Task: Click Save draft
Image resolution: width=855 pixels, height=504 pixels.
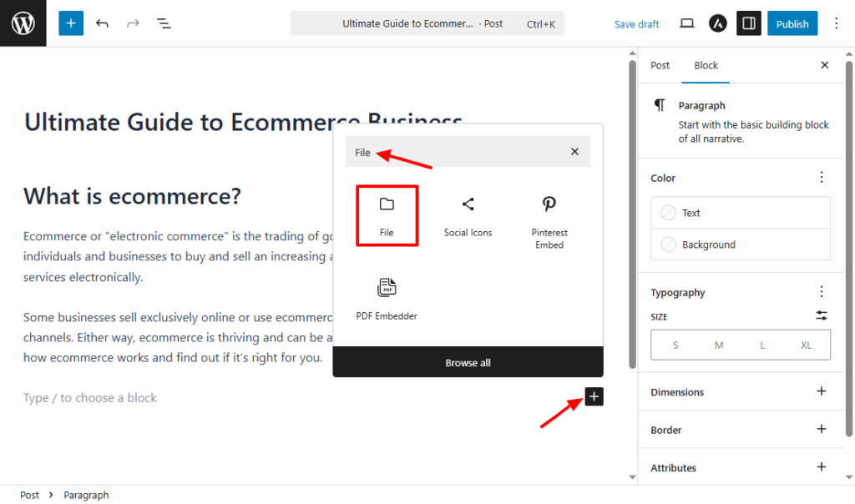Action: (636, 24)
